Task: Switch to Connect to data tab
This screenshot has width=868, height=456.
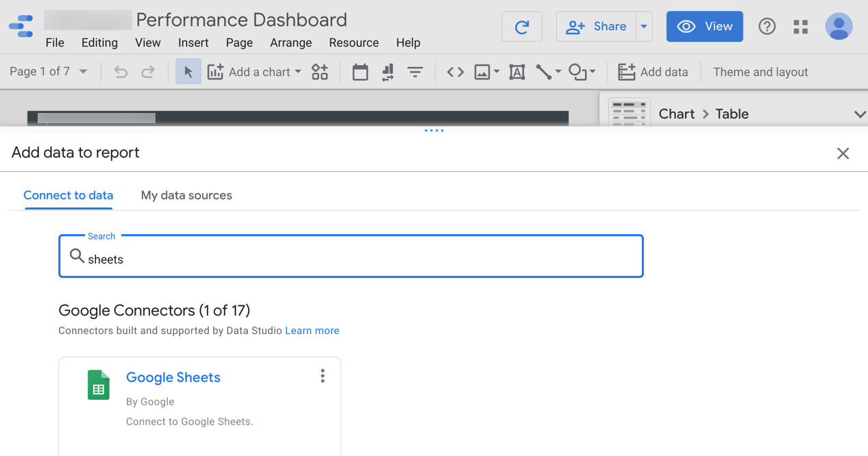Action: 69,195
